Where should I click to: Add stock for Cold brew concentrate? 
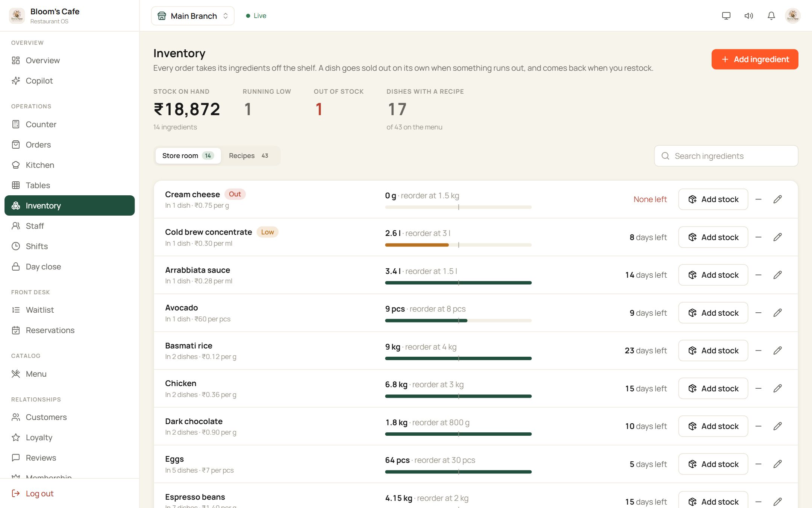(713, 237)
